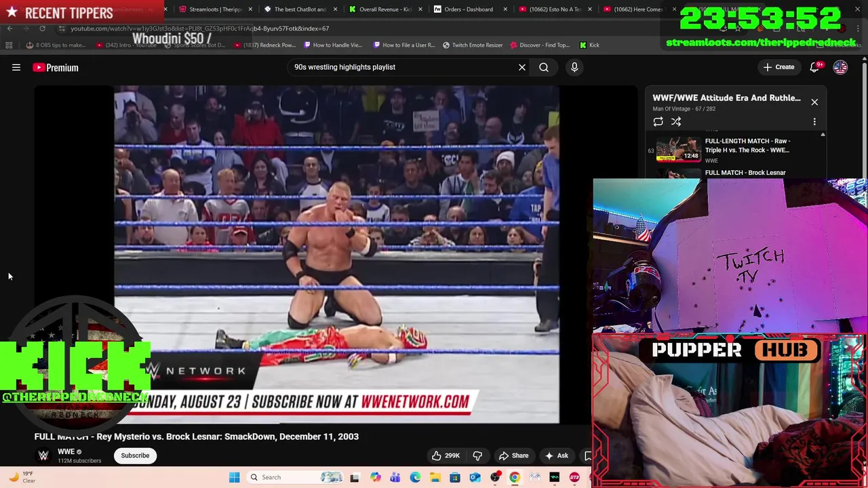Viewport: 868px width, 488px height.
Task: Reload the page
Action: tap(42, 28)
